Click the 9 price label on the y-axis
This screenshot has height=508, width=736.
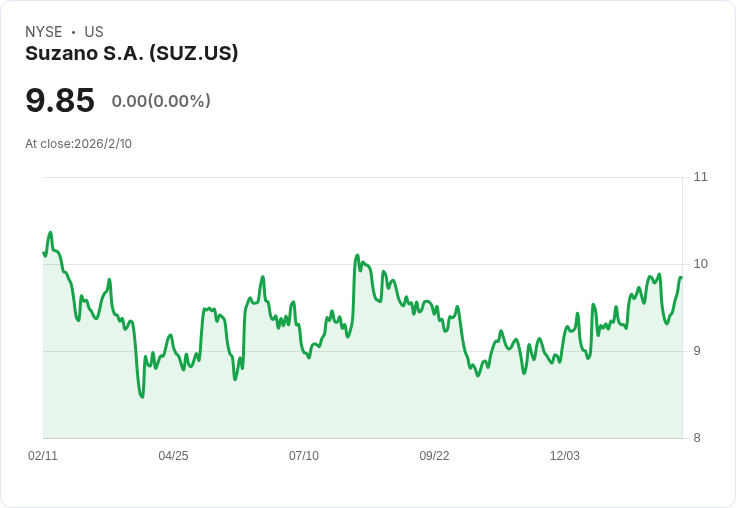(x=697, y=351)
